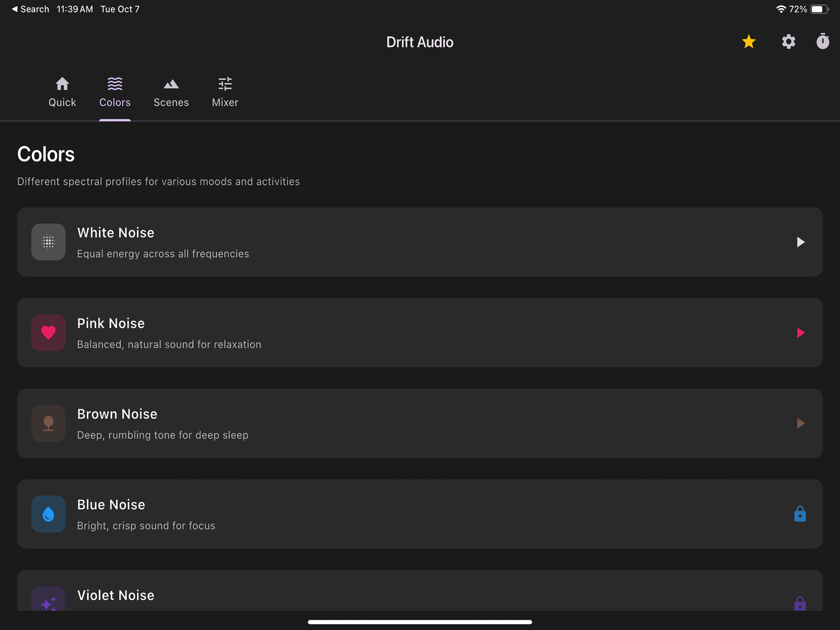
Task: Tap the home indicator bar
Action: pos(420,622)
